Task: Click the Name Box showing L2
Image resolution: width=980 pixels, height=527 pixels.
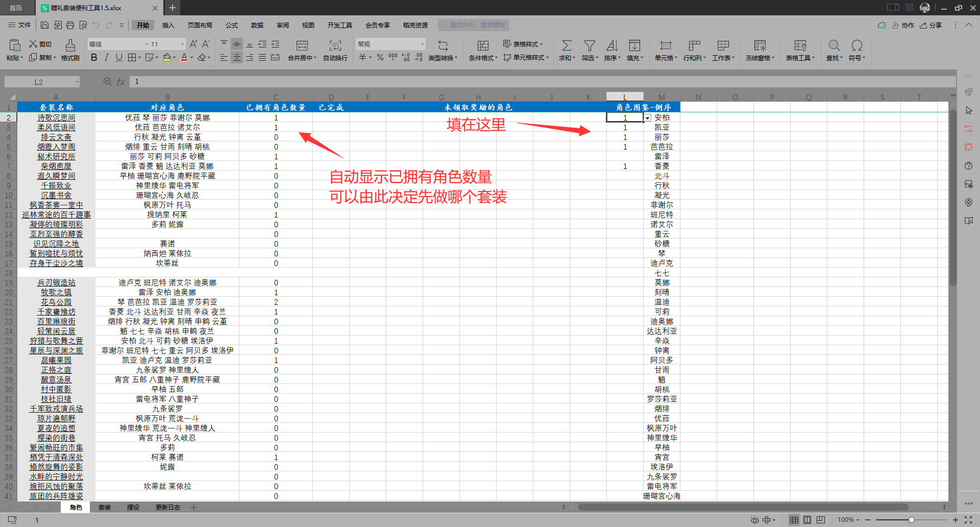Action: (x=42, y=82)
